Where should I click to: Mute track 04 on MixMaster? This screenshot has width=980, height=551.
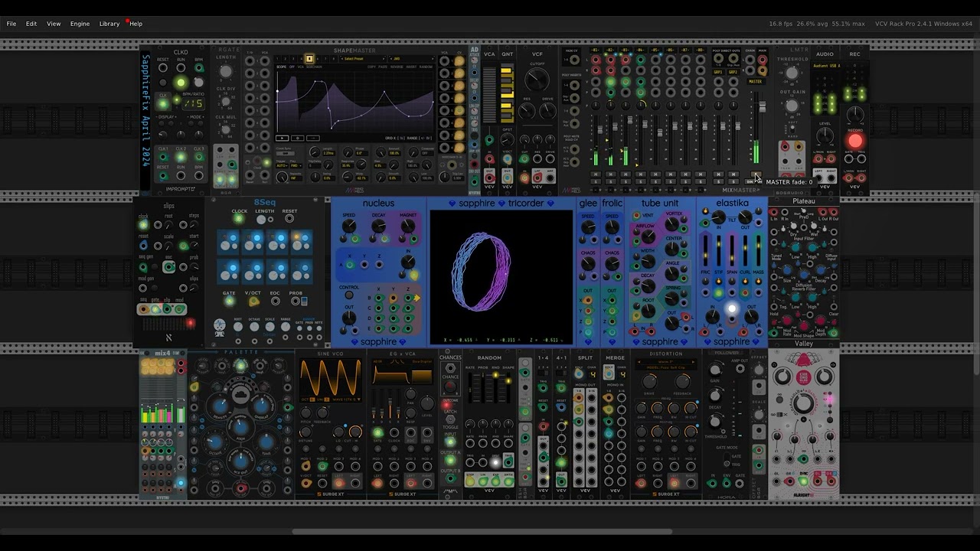coord(640,174)
